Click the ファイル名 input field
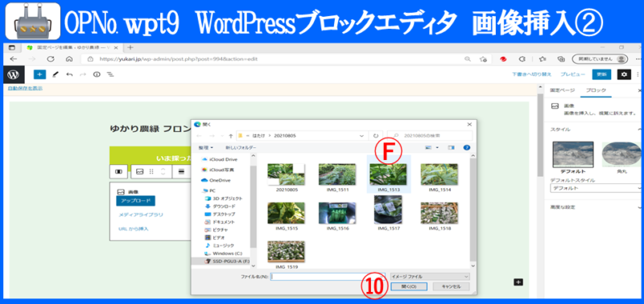This screenshot has height=304, width=644. (x=328, y=277)
